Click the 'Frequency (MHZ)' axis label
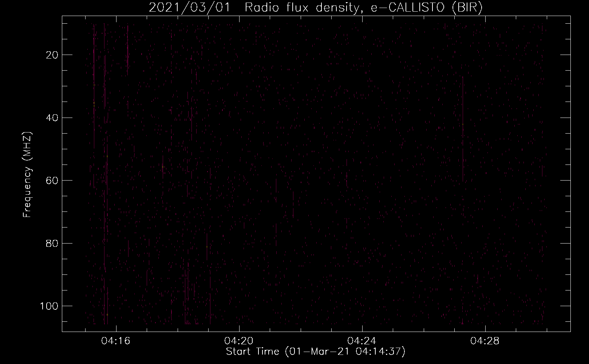589x364 pixels. click(27, 174)
